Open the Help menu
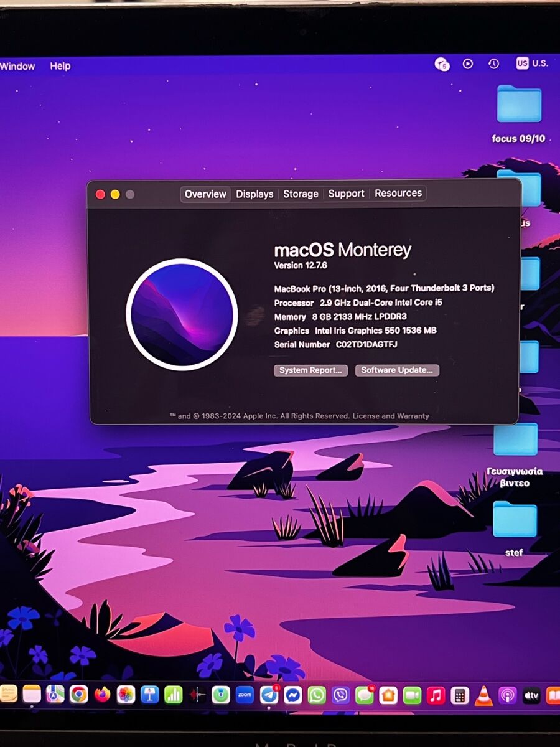 pos(60,66)
